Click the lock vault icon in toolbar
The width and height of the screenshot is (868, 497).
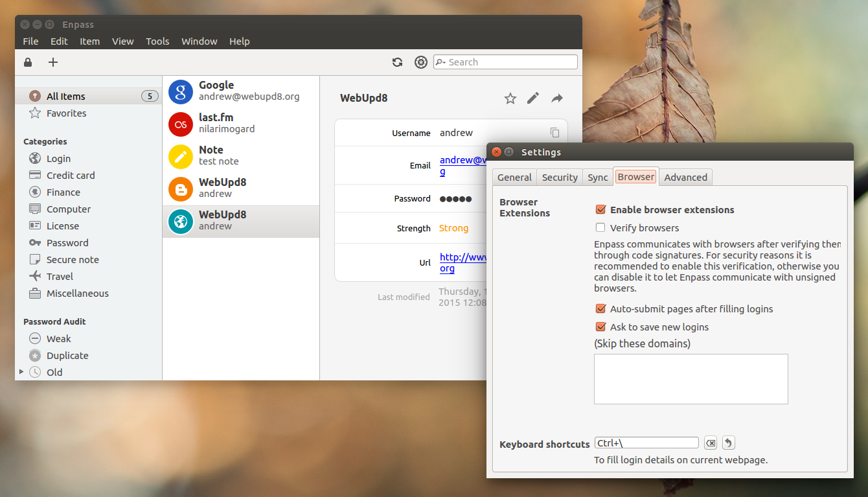point(28,62)
